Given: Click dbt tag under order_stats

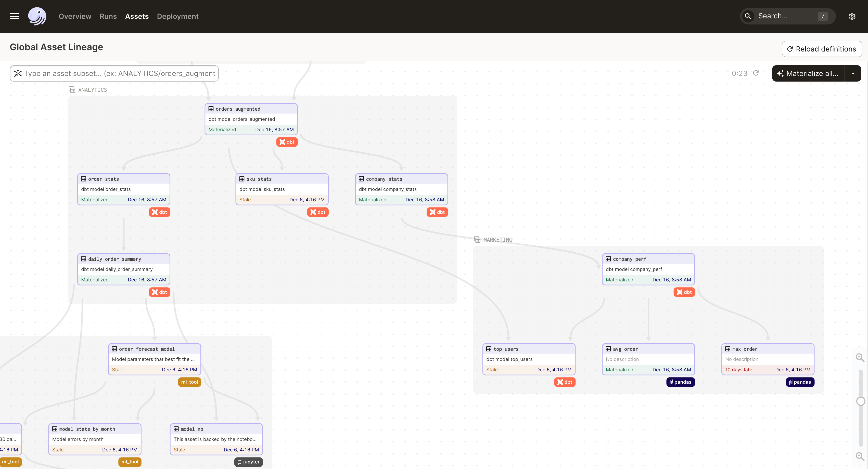Looking at the screenshot, I should click(x=159, y=212).
